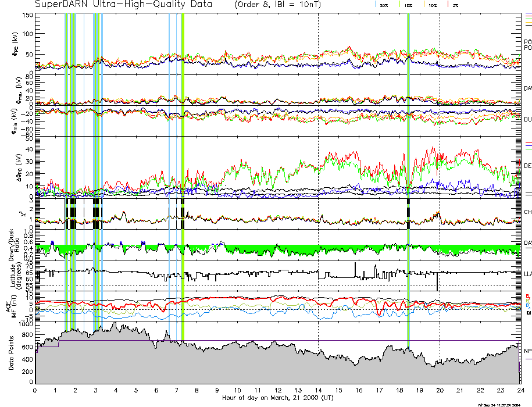Click the CH label beside chi-squared panel
The image size is (532, 407).
[x=527, y=212]
